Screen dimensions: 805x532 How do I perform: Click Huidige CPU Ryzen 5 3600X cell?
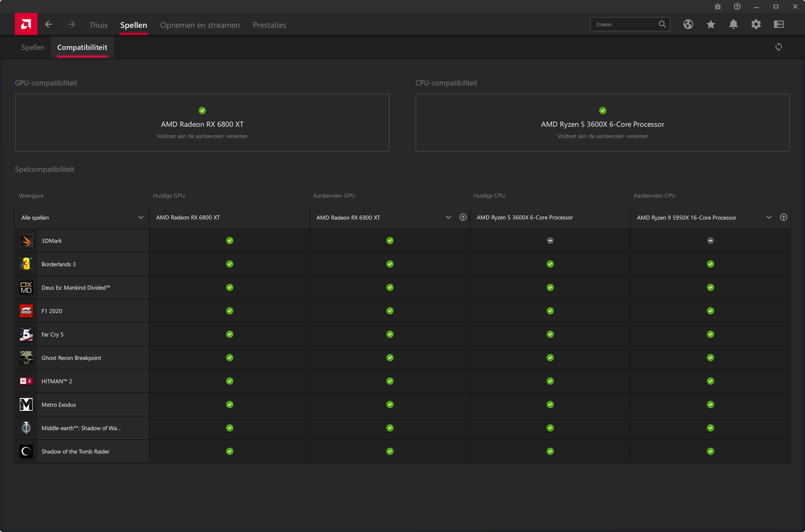pyautogui.click(x=550, y=218)
